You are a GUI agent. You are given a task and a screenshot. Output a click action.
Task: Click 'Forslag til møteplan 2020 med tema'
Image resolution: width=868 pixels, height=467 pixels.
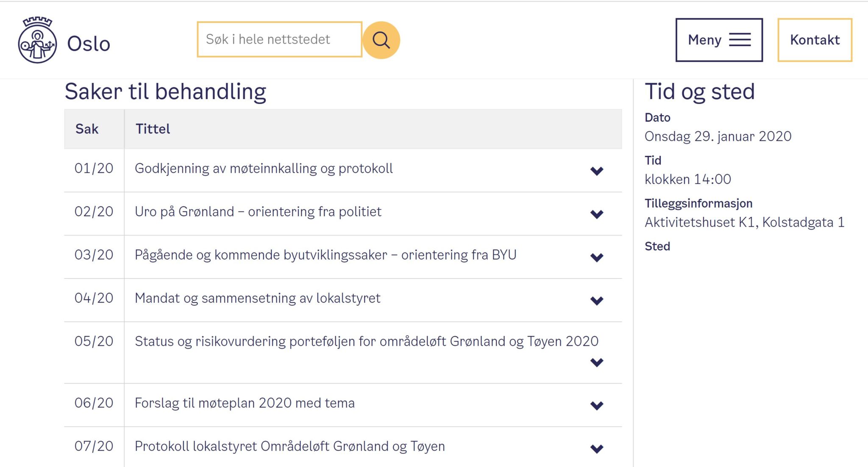[245, 403]
